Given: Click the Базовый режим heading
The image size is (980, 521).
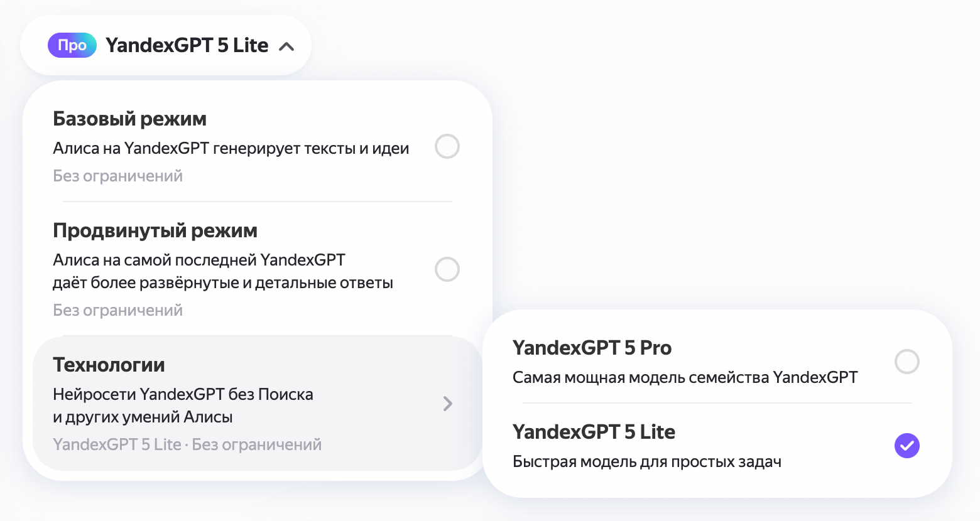Looking at the screenshot, I should click(x=129, y=119).
